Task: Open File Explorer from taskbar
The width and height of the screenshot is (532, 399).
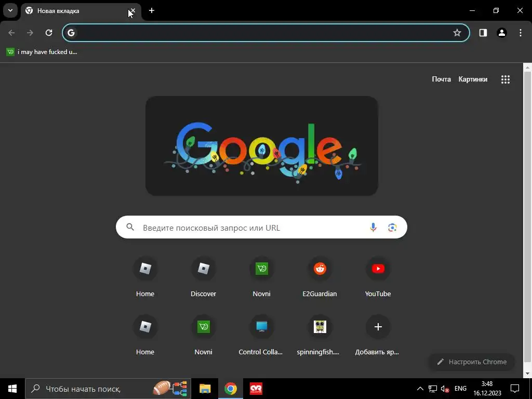Action: click(205, 389)
